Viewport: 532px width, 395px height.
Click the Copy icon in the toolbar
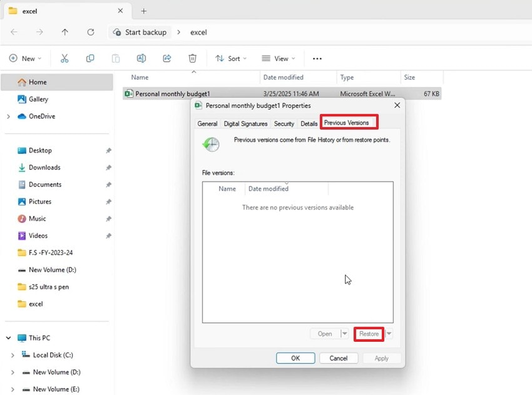90,58
